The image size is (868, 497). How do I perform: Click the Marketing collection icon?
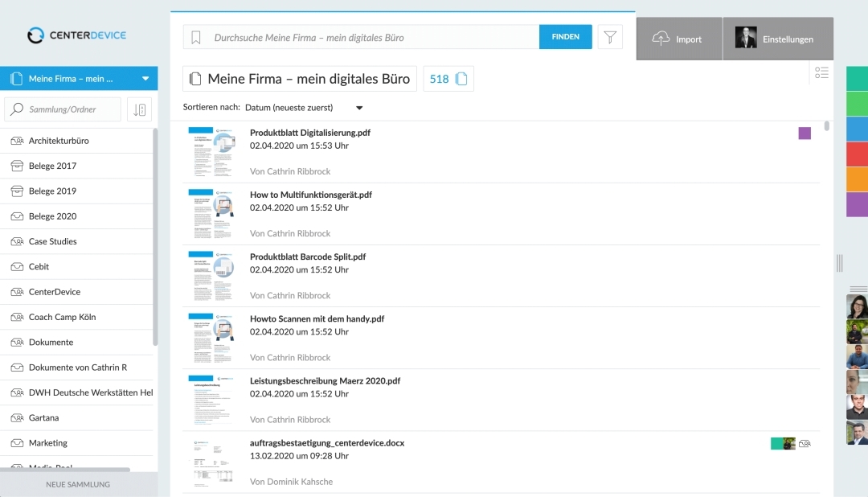[x=17, y=443]
